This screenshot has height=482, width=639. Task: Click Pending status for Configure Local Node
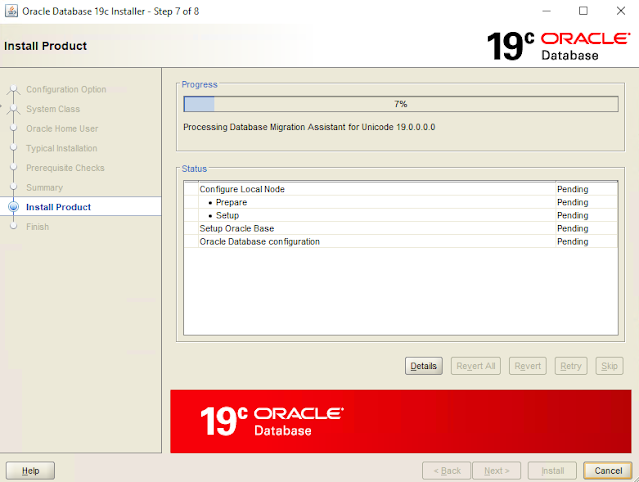coord(573,189)
